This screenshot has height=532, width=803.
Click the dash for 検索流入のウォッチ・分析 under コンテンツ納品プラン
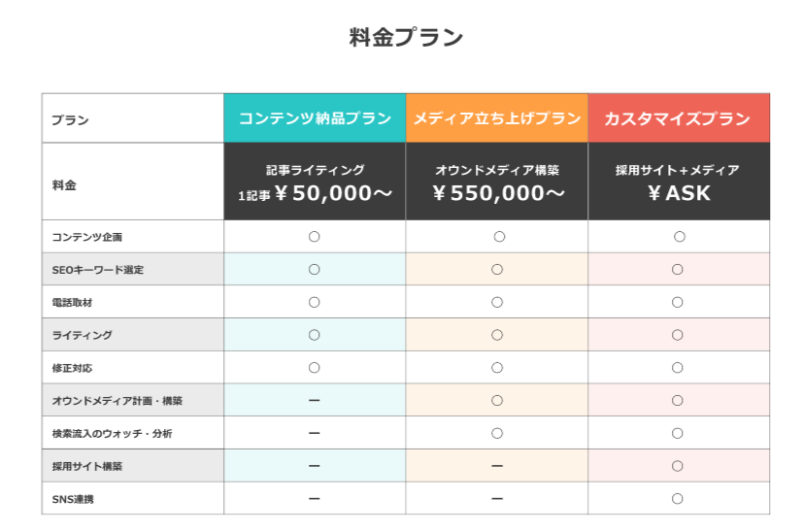coord(315,433)
